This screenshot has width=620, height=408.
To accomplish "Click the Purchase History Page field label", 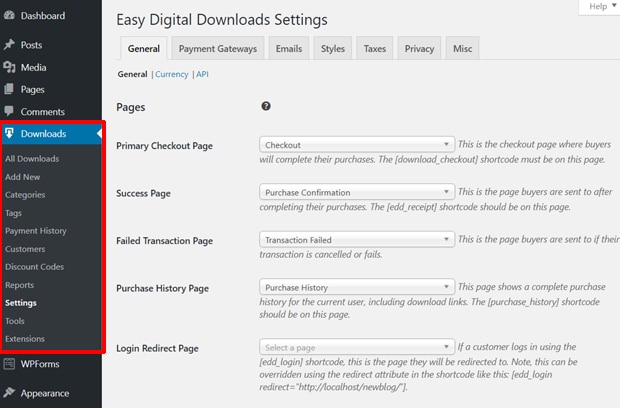I will [162, 288].
